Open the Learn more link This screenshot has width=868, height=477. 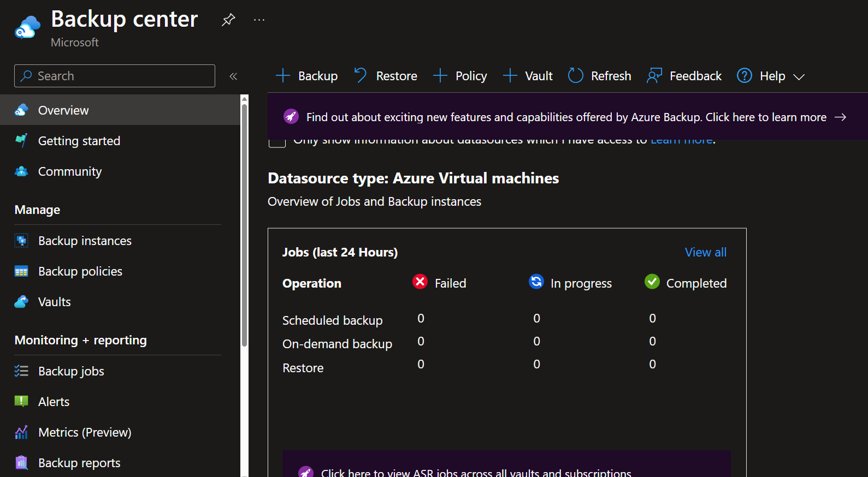(682, 142)
